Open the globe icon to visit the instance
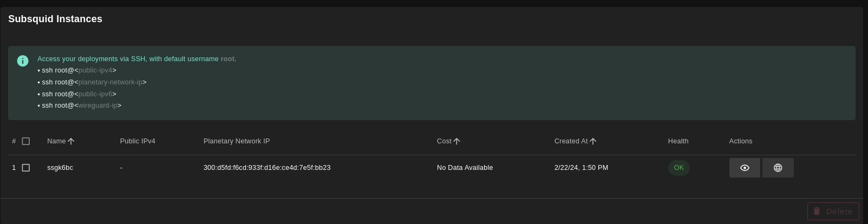Screen dimensions: 868x224 click(778, 168)
